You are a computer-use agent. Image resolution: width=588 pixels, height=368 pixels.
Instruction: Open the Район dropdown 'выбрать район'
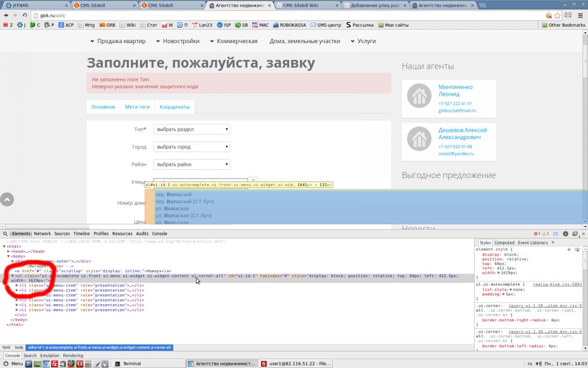[x=192, y=164]
